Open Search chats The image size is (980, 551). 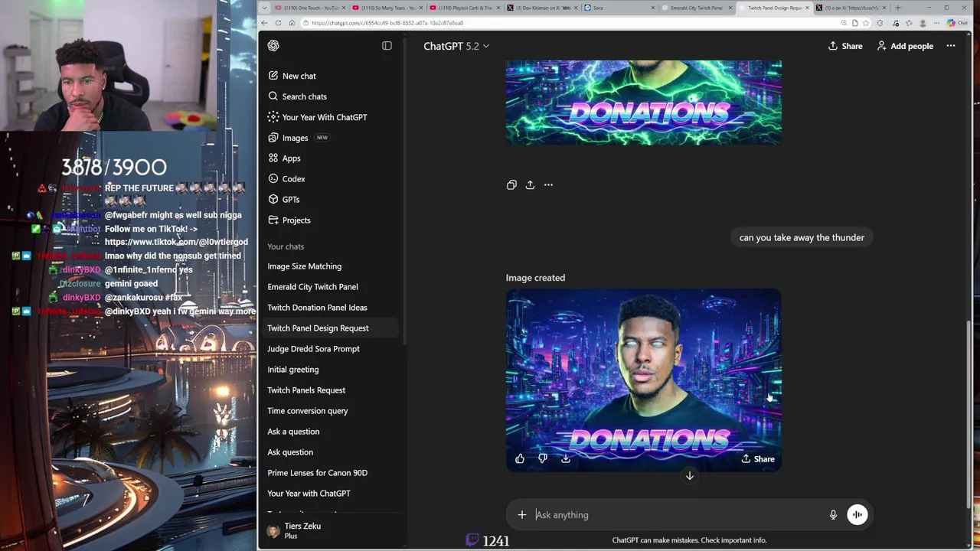point(297,96)
